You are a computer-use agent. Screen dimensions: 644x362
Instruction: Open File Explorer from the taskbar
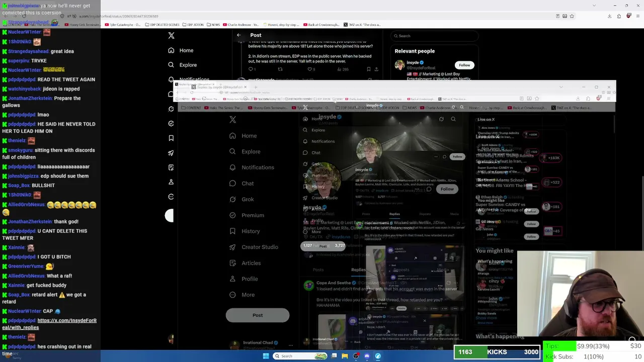click(345, 356)
